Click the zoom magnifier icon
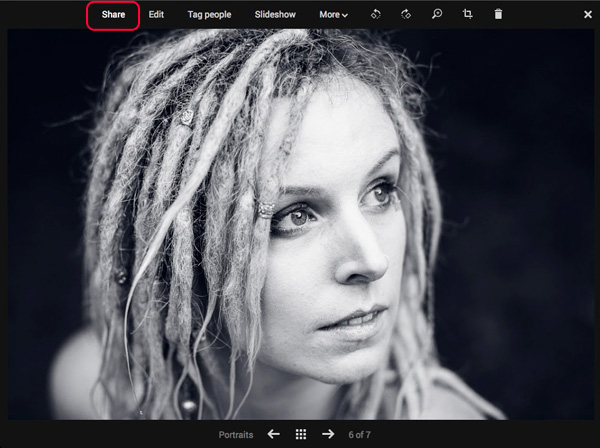 [437, 15]
